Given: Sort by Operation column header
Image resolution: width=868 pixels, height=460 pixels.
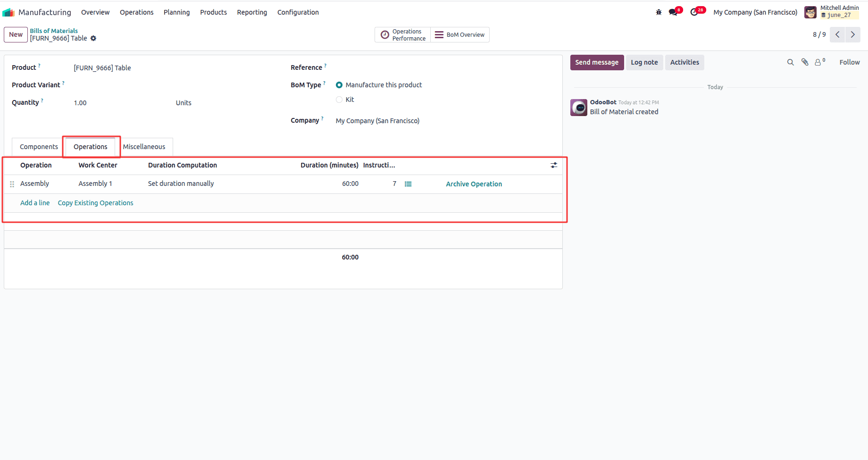Looking at the screenshot, I should [x=36, y=165].
